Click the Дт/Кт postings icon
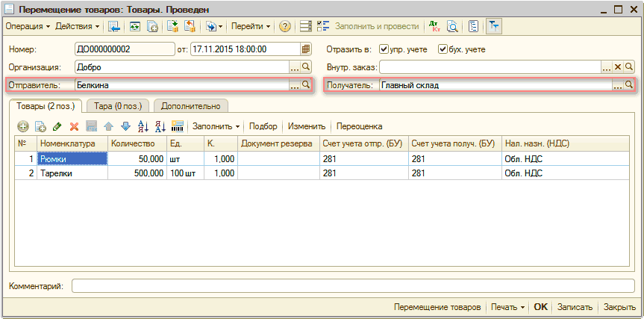This screenshot has height=319, width=644. click(436, 26)
